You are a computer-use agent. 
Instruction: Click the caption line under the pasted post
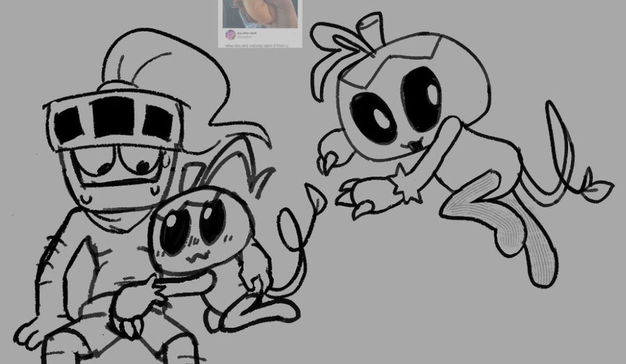[257, 45]
